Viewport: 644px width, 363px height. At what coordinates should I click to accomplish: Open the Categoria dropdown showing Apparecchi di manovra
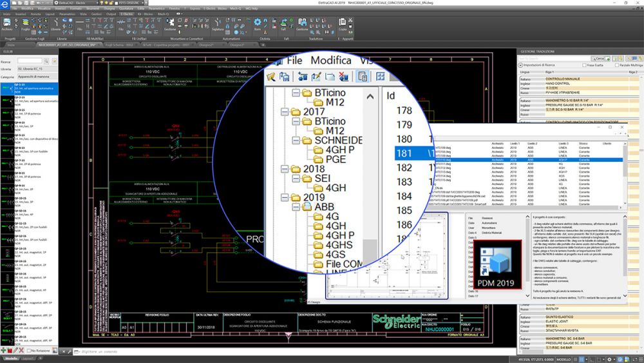coord(37,77)
